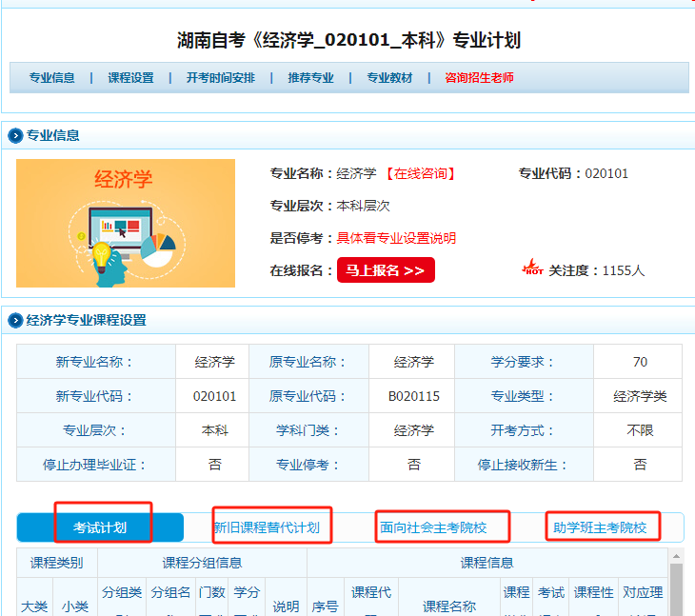Image resolution: width=695 pixels, height=616 pixels.
Task: Click the page title 湖南自考 专业计划
Action: click(x=348, y=40)
